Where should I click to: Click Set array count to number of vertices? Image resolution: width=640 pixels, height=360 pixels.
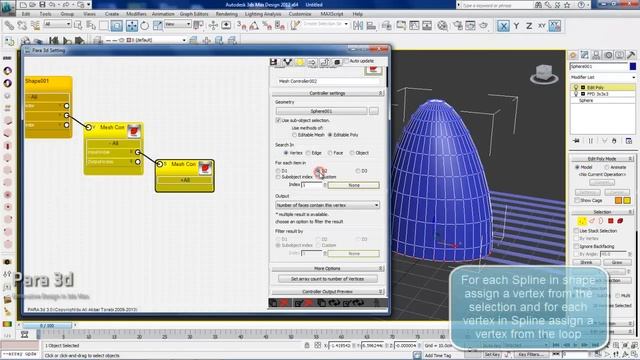point(327,279)
